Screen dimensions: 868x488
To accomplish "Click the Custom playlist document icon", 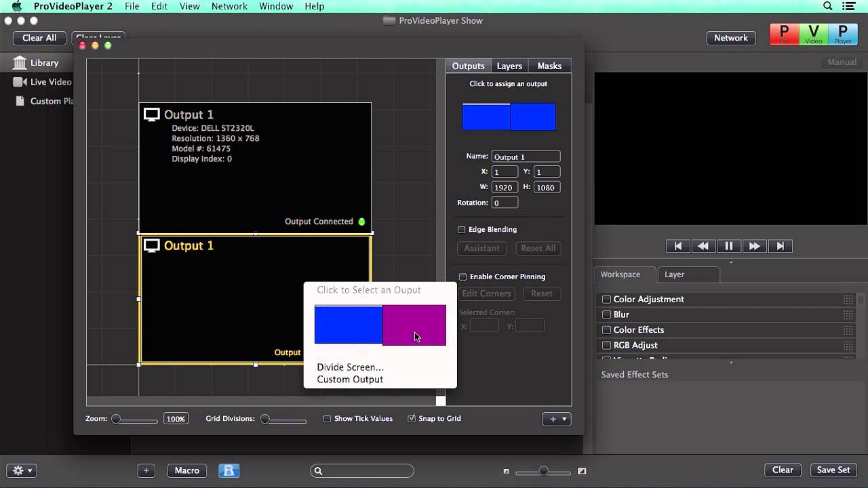I will click(20, 101).
